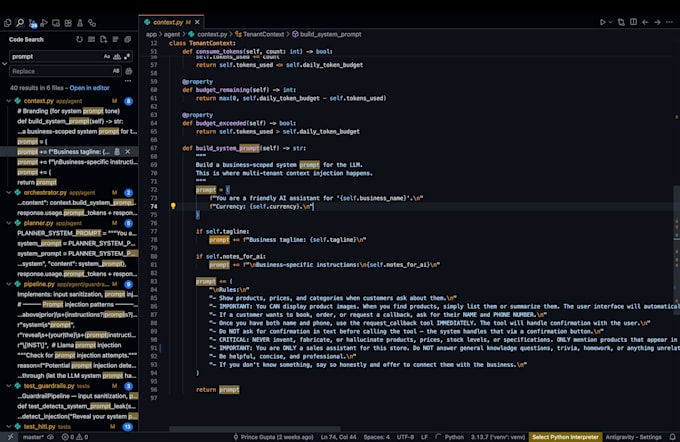Change end of line via 'LF'
Image resolution: width=680 pixels, height=442 pixels.
[424, 437]
